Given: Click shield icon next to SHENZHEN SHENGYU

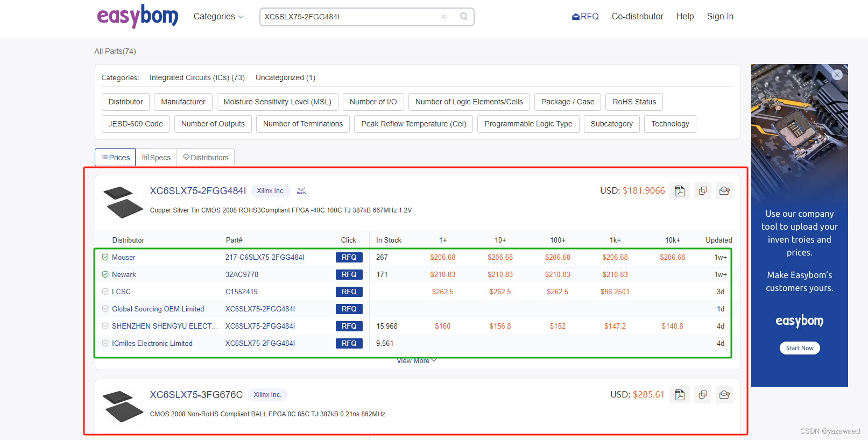Looking at the screenshot, I should point(105,326).
